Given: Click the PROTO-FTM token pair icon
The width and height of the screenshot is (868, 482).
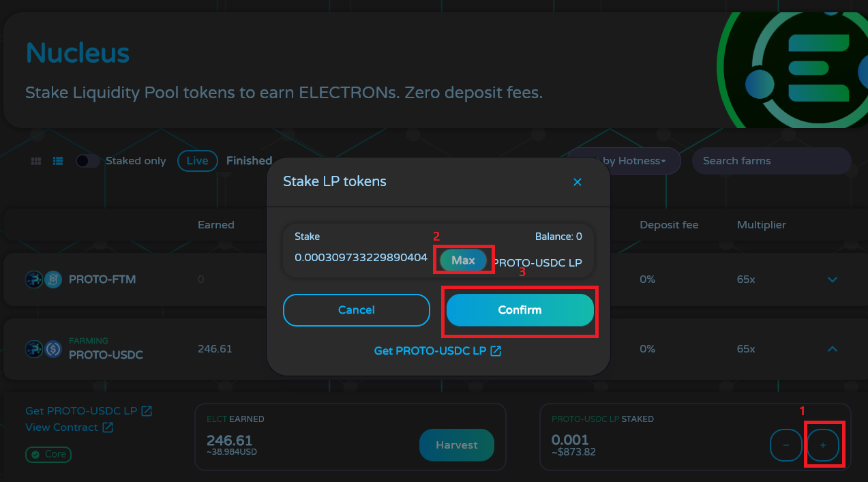Looking at the screenshot, I should (x=44, y=280).
